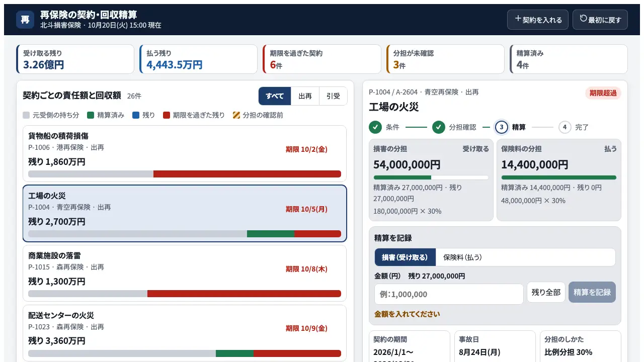Image resolution: width=644 pixels, height=362 pixels.
Task: Click the blue 残り legend swatch
Action: coord(136,115)
